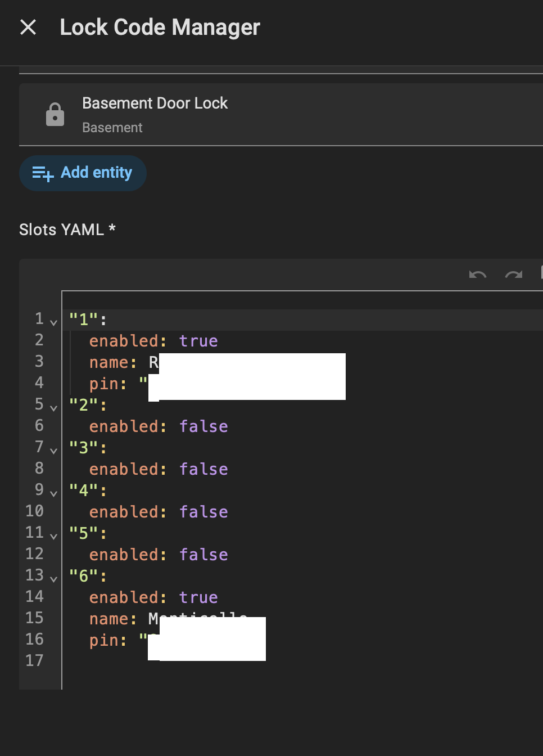Click the "false" value under slot 5

tap(203, 555)
